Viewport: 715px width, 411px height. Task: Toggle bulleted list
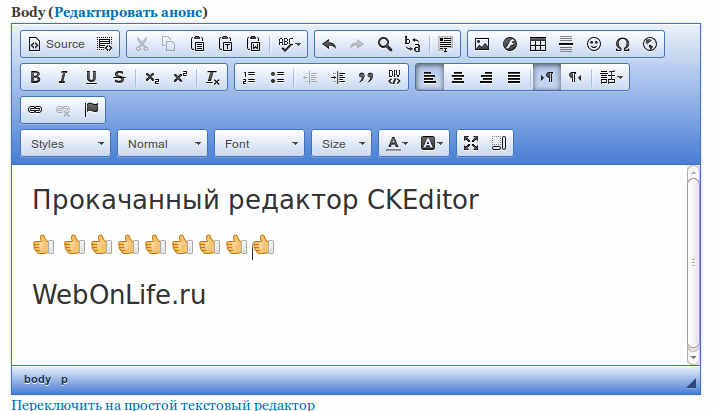(x=277, y=77)
